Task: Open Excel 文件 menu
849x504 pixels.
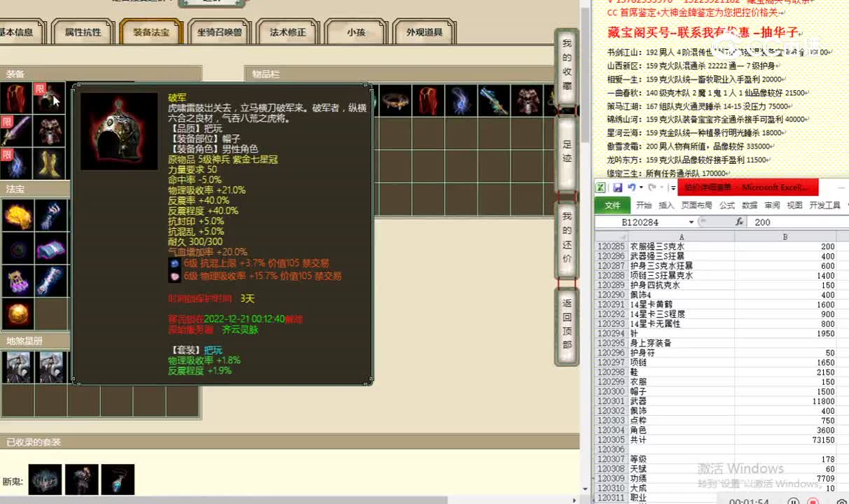Action: point(613,205)
